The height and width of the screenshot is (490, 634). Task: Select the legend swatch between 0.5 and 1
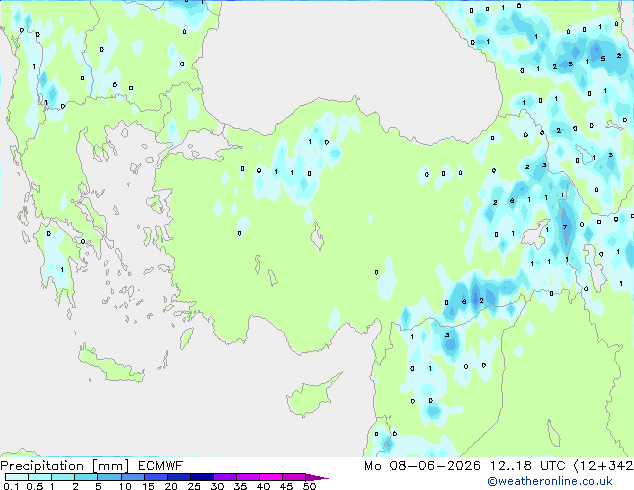[40, 477]
